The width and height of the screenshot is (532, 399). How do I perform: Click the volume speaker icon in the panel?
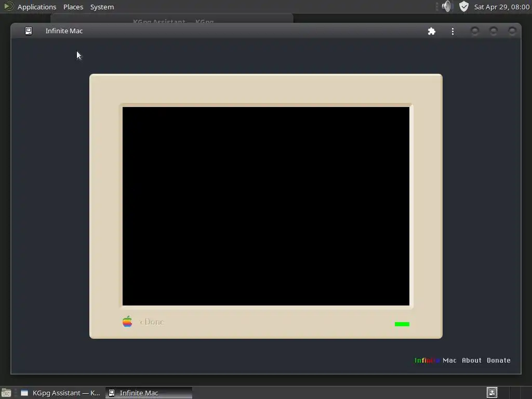click(x=447, y=6)
